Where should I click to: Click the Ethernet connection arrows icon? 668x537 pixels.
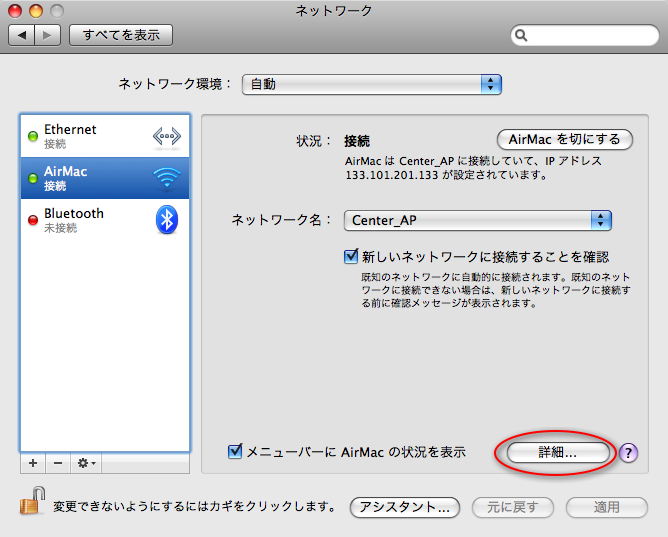(167, 137)
